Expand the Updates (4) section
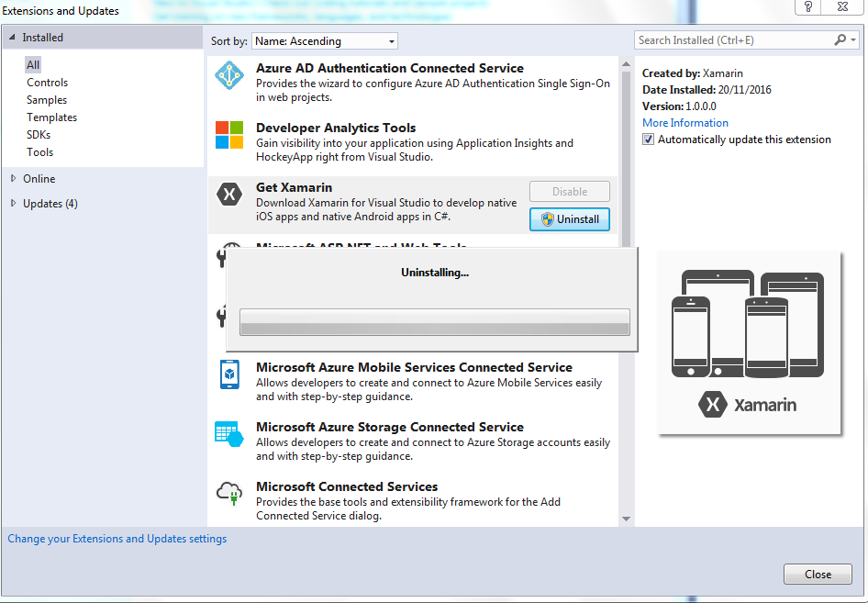The image size is (868, 603). click(x=13, y=203)
